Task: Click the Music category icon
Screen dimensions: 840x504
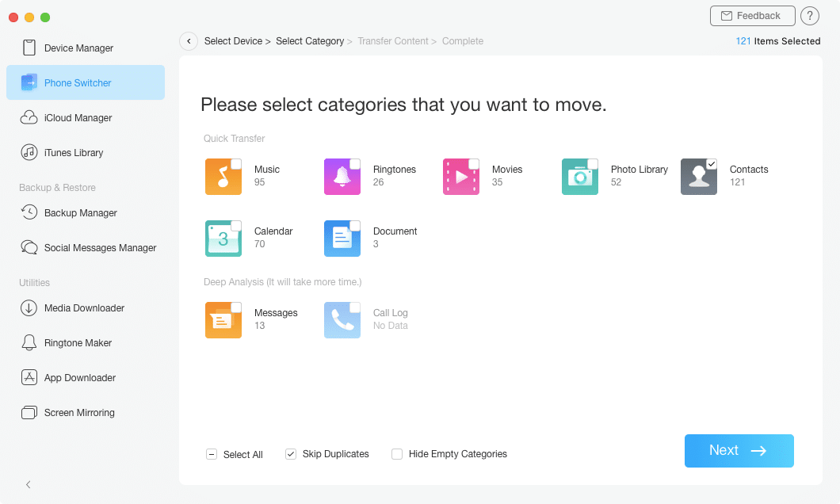Action: 223,177
